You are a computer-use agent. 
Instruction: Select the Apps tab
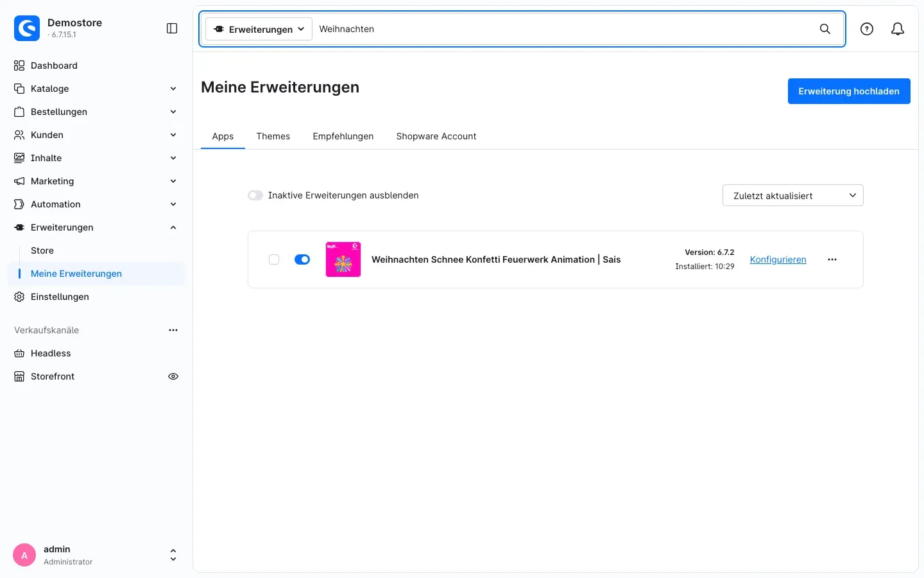pos(223,136)
